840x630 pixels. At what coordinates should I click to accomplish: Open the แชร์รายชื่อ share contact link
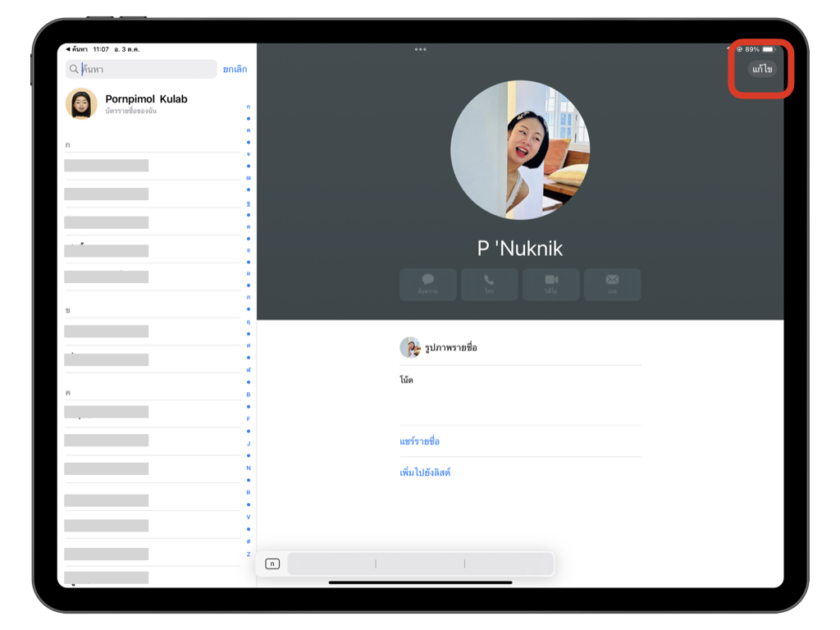[x=420, y=441]
